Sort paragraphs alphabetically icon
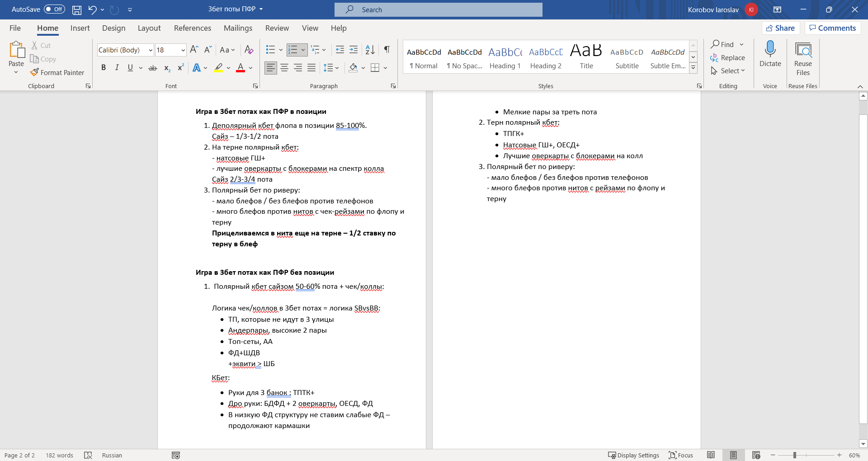The height and width of the screenshot is (461, 868). 370,50
